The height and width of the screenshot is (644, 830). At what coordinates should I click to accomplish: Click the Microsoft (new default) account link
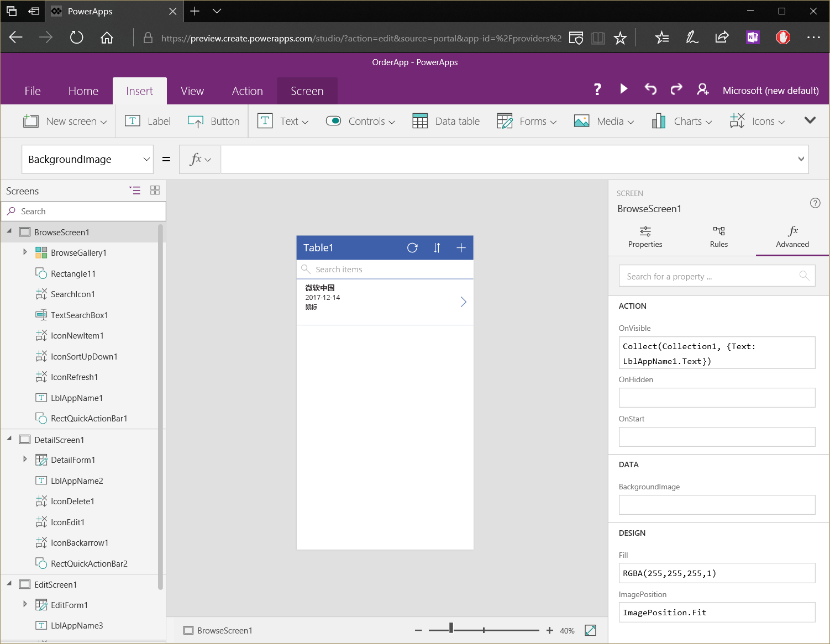coord(770,90)
